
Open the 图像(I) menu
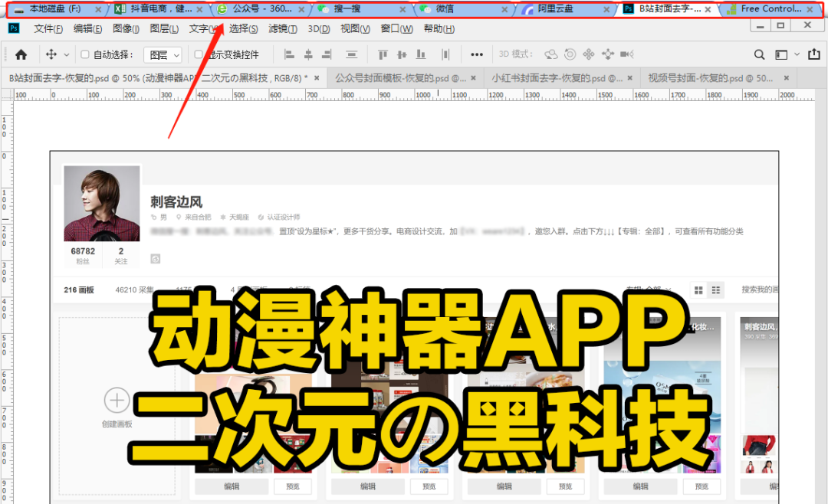click(127, 29)
